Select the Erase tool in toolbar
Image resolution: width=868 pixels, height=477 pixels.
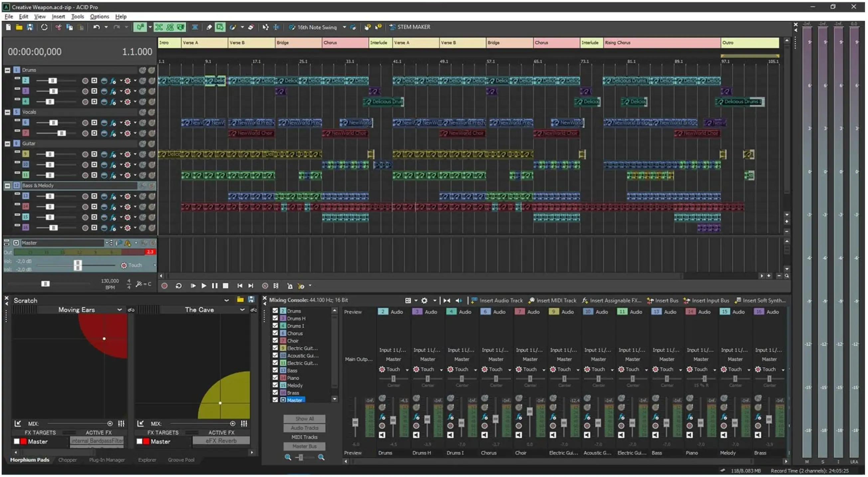point(251,27)
